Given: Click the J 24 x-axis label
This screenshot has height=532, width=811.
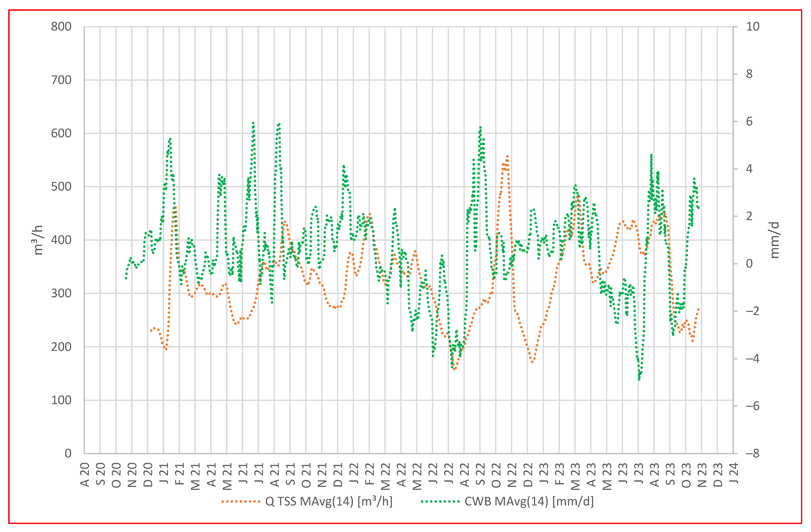Looking at the screenshot, I should [x=733, y=474].
